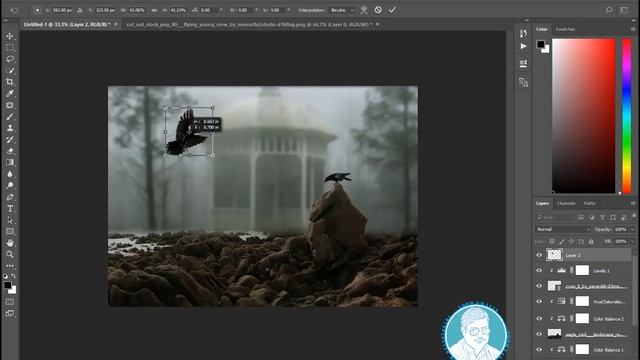Cancel the transform with the circle-slash
640x360 pixels.
(378, 10)
